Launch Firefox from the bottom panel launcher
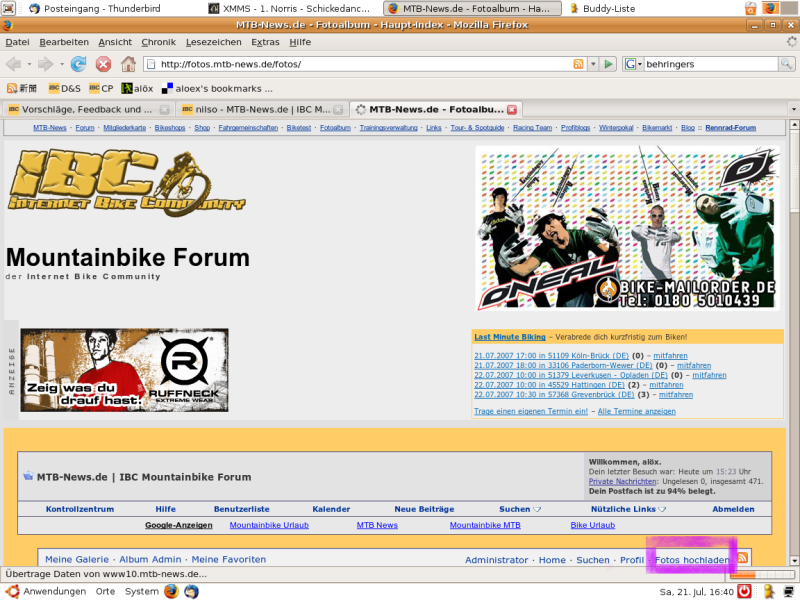 [171, 591]
